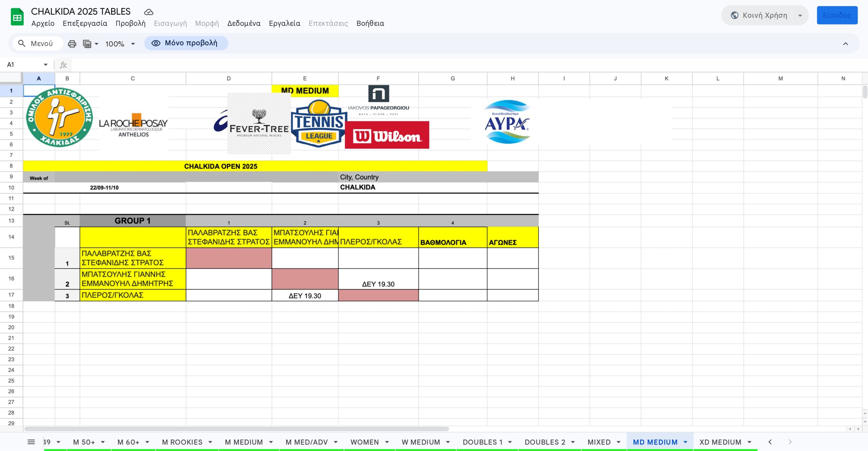This screenshot has height=451, width=868.
Task: Expand the share options dropdown arrow
Action: 800,15
